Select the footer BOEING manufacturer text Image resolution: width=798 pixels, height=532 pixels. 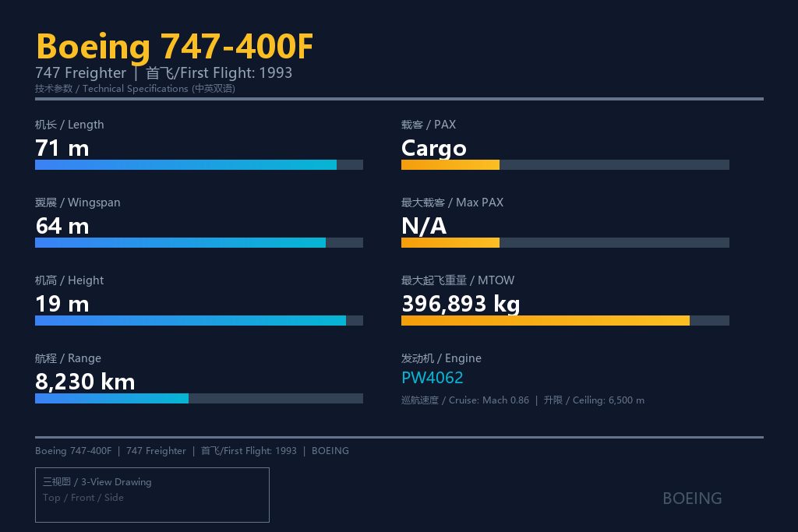tap(330, 451)
